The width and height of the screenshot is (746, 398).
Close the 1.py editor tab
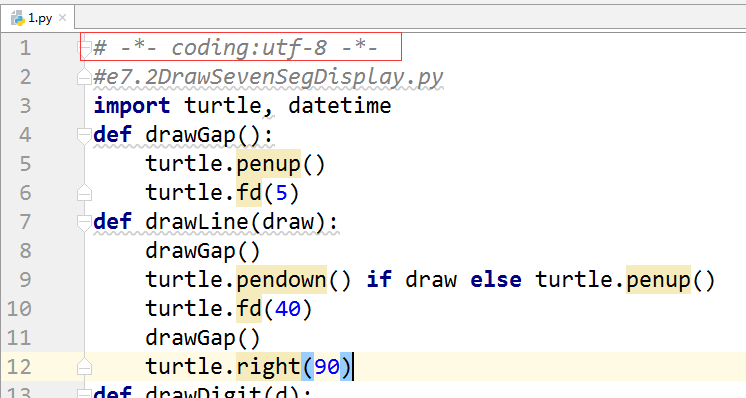[x=62, y=18]
